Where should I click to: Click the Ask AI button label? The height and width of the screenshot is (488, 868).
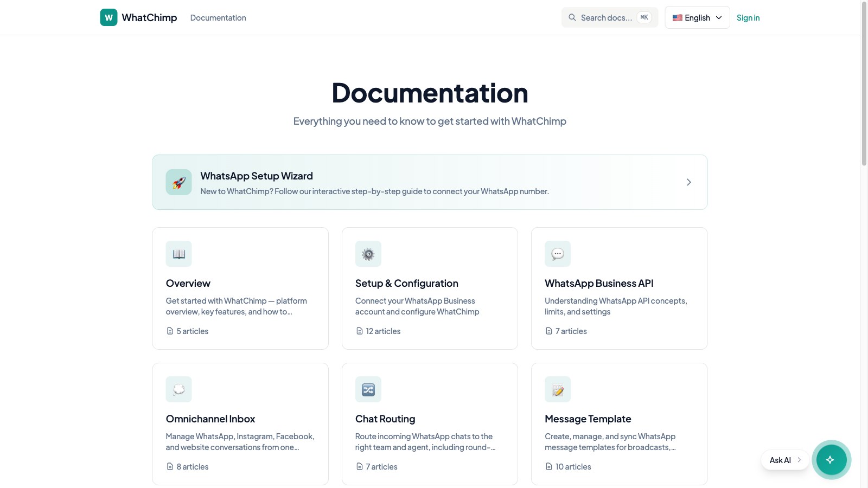point(780,460)
